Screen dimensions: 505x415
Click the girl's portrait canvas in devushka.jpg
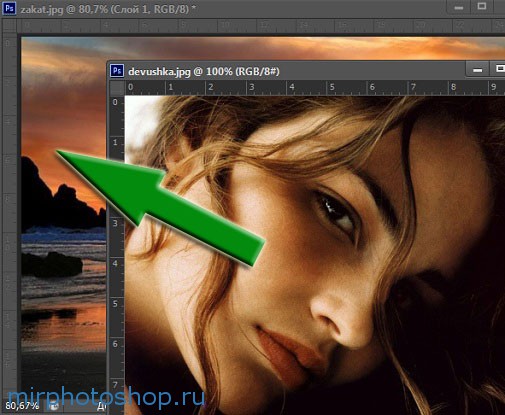point(315,255)
